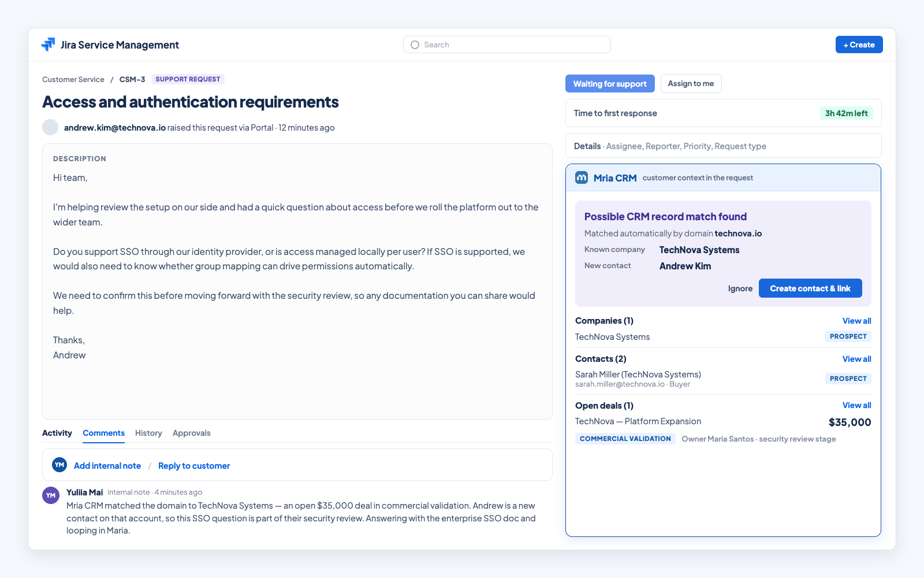This screenshot has height=578, width=924.
Task: View all Open deals
Action: [856, 405]
